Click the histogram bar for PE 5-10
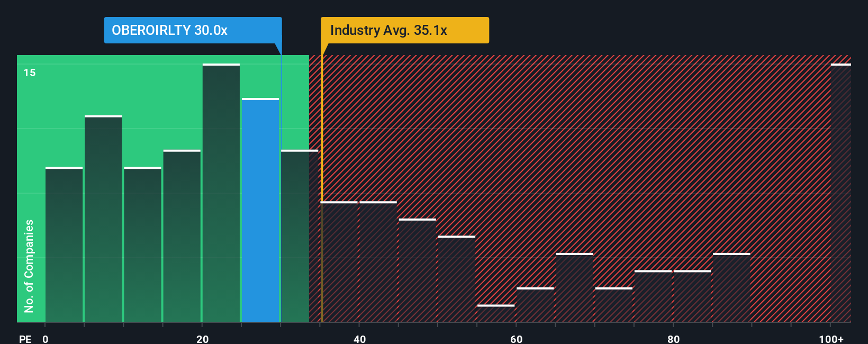The image size is (868, 344). pyautogui.click(x=103, y=219)
